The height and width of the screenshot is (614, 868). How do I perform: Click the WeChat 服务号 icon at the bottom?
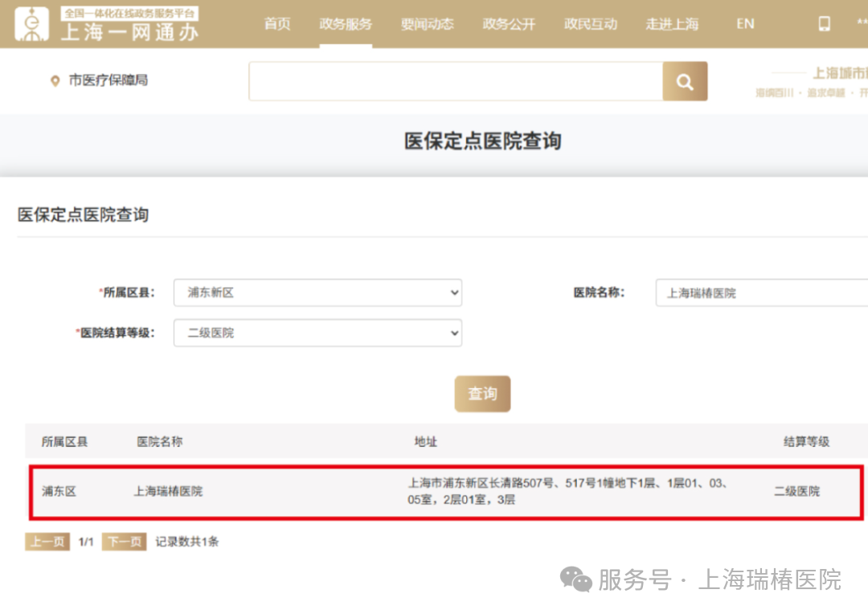pos(575,579)
